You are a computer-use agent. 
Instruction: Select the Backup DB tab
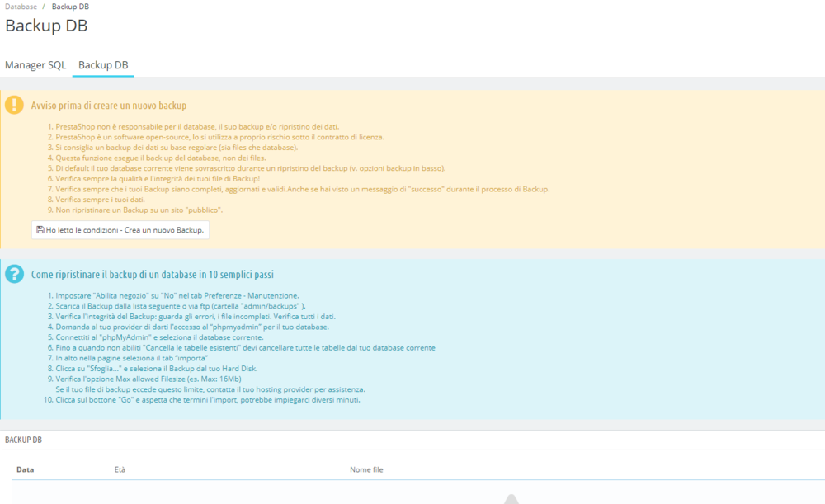pos(102,64)
